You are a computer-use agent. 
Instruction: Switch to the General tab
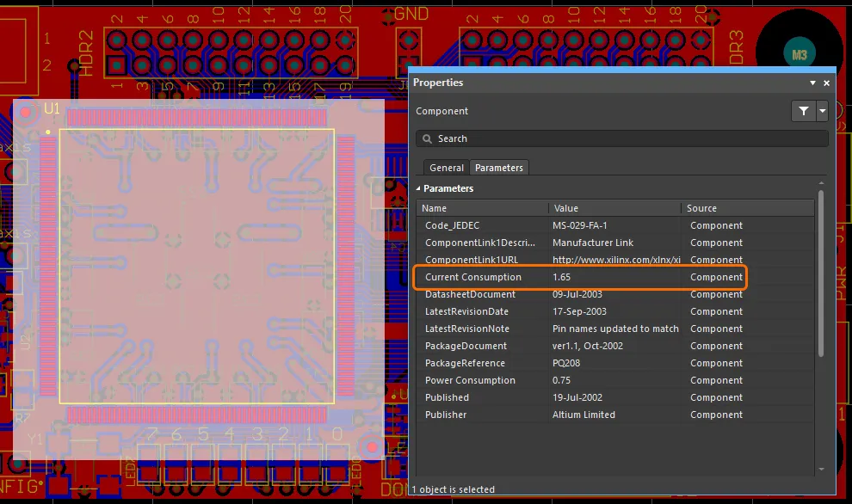pyautogui.click(x=447, y=168)
